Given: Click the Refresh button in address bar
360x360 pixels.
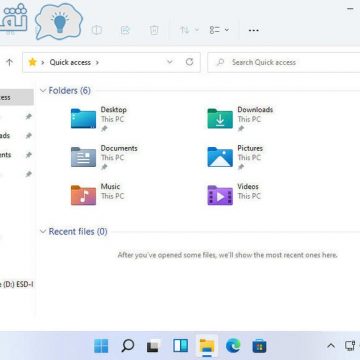Looking at the screenshot, I should coord(189,62).
